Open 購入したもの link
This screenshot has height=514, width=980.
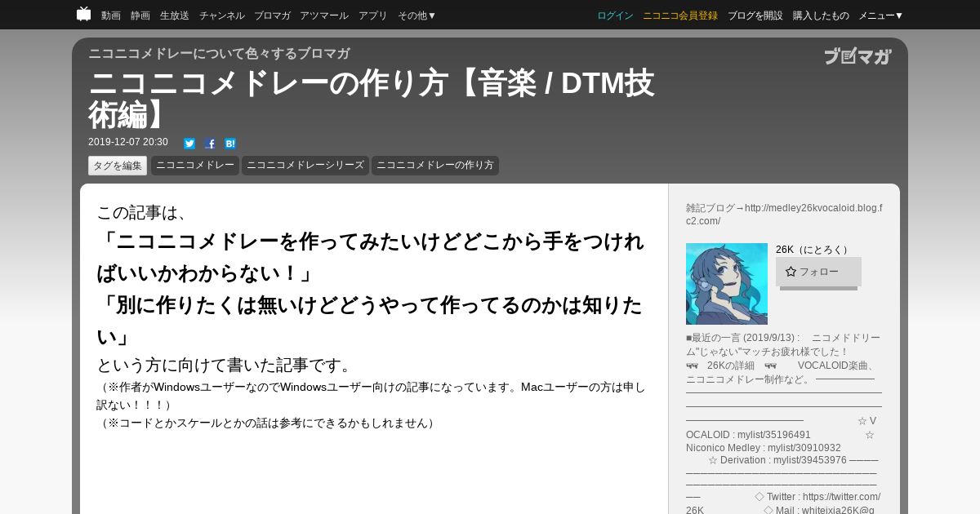tap(821, 16)
